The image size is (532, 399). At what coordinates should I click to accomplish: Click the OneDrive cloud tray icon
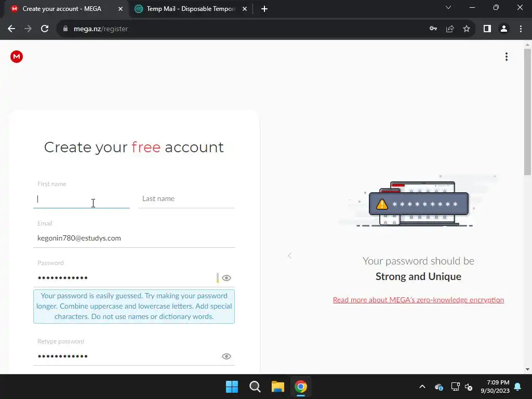438,387
